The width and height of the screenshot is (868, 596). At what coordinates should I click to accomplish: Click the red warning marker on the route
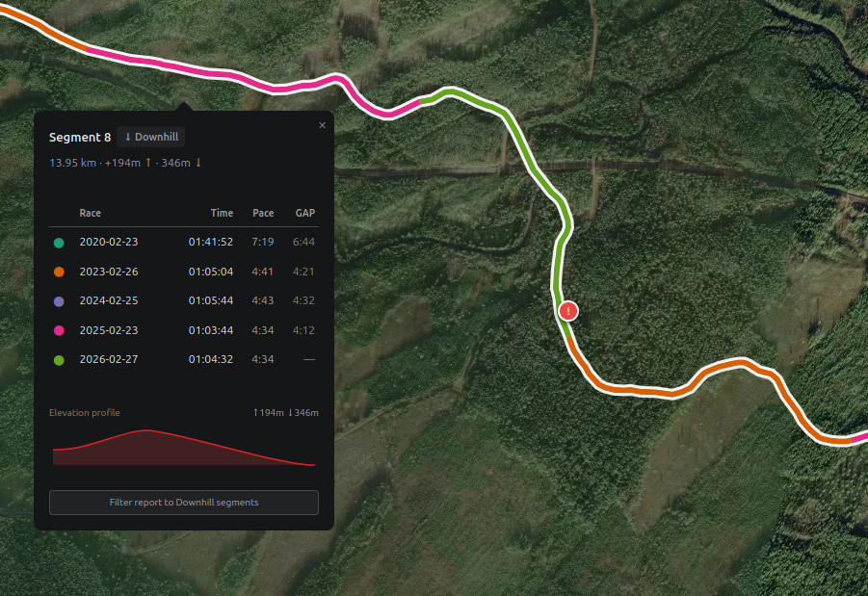tap(569, 311)
